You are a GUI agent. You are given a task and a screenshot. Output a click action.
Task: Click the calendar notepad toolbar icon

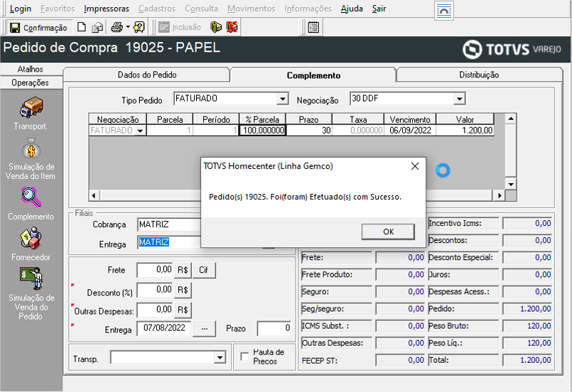(x=313, y=28)
